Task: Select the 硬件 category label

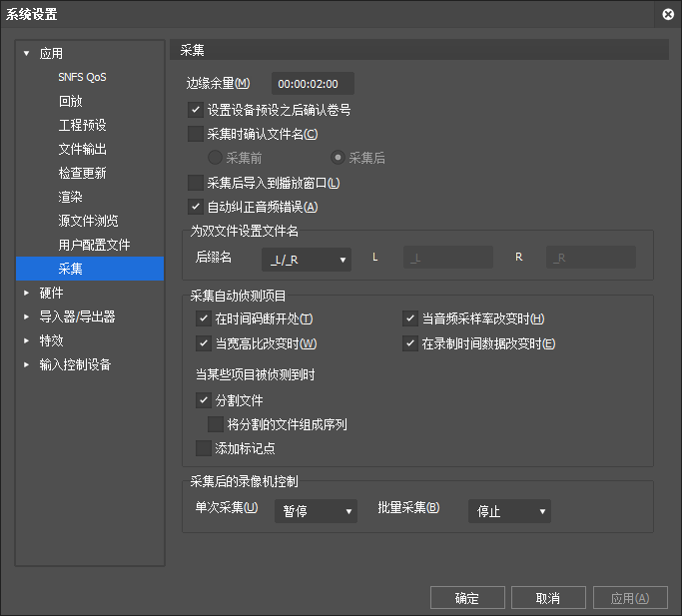Action: point(51,293)
